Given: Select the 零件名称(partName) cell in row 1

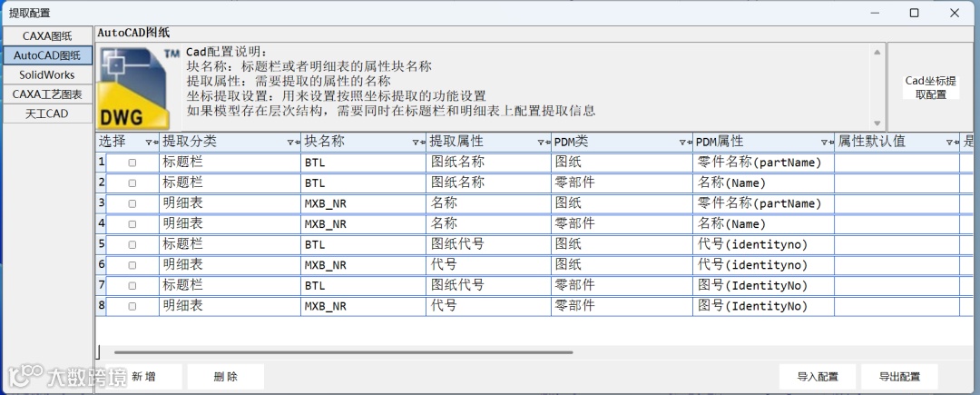Looking at the screenshot, I should click(763, 163).
